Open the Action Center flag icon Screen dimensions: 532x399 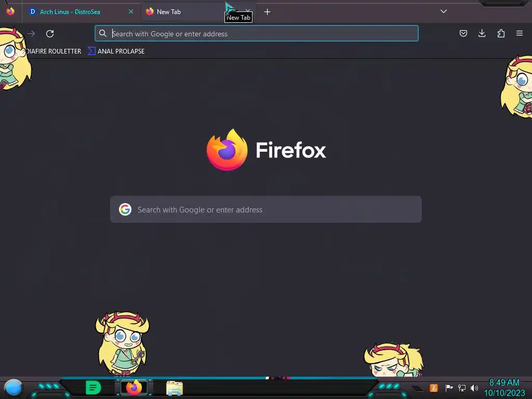click(x=449, y=388)
